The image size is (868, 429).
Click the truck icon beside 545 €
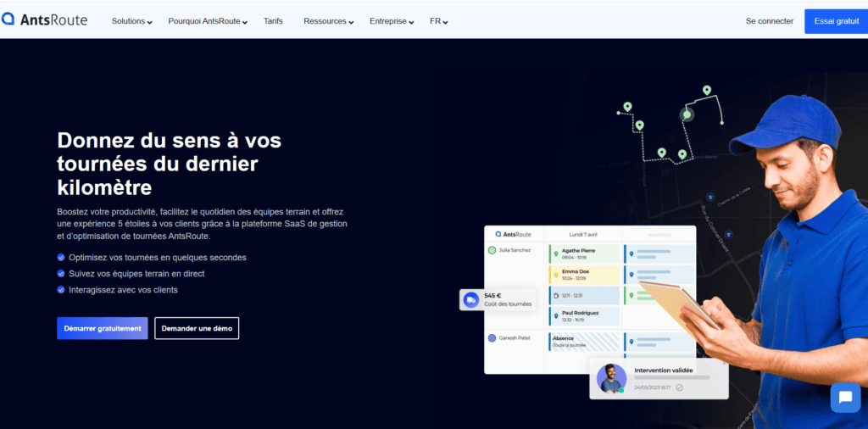(471, 299)
